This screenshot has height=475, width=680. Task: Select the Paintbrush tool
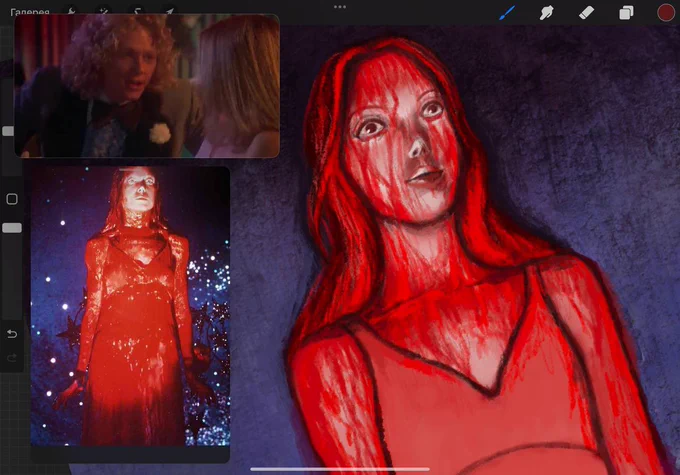[507, 13]
